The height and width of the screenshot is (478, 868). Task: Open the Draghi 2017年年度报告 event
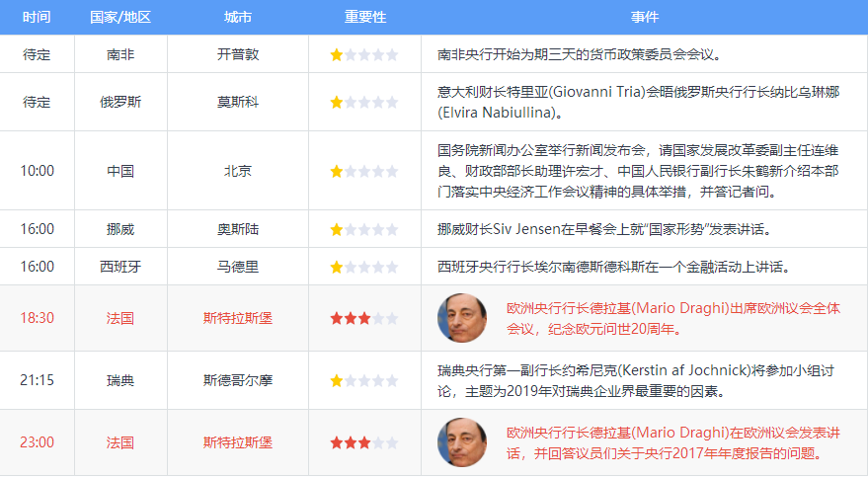(x=673, y=442)
